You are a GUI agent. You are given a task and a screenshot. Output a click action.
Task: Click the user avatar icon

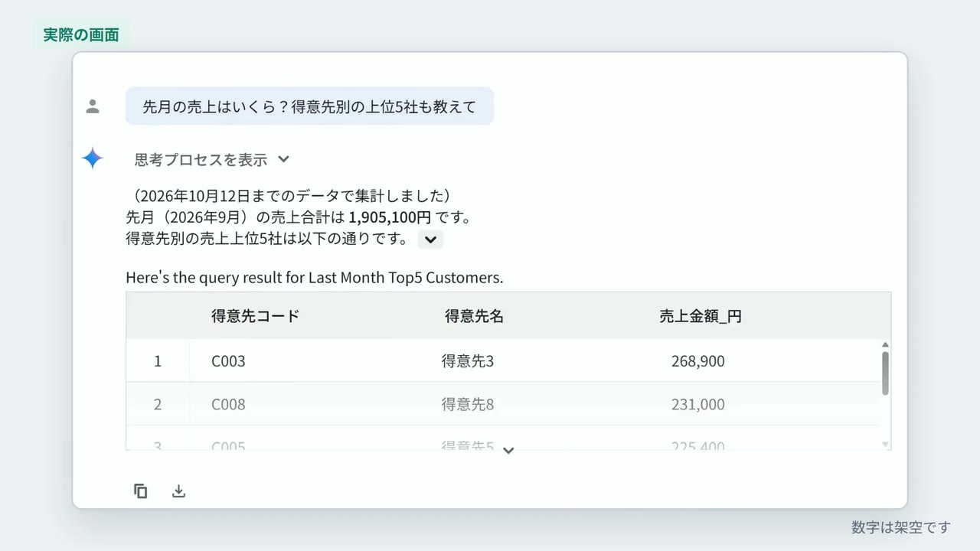tap(93, 106)
